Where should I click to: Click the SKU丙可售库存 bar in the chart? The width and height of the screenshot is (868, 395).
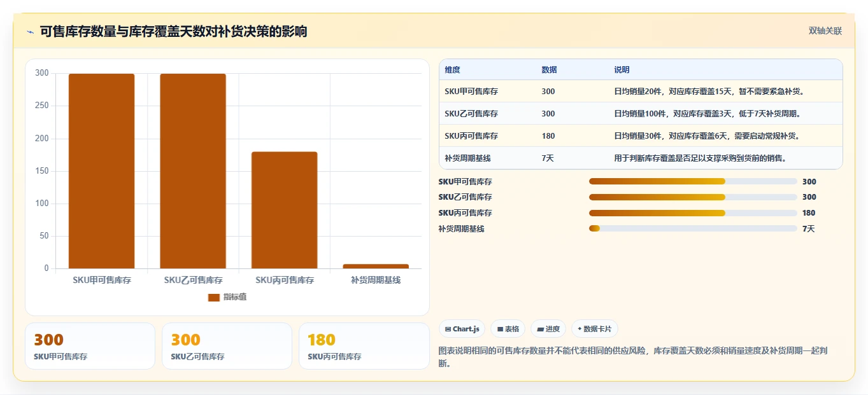click(x=284, y=210)
